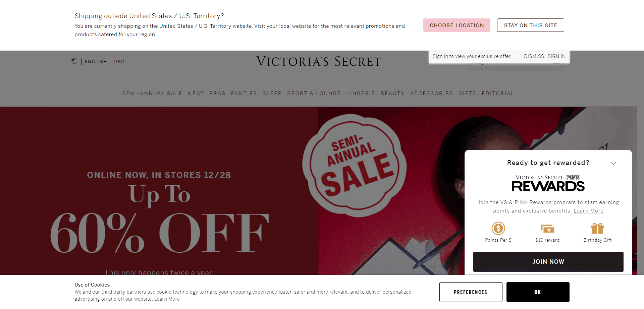Open the USD currency selector

coord(119,62)
